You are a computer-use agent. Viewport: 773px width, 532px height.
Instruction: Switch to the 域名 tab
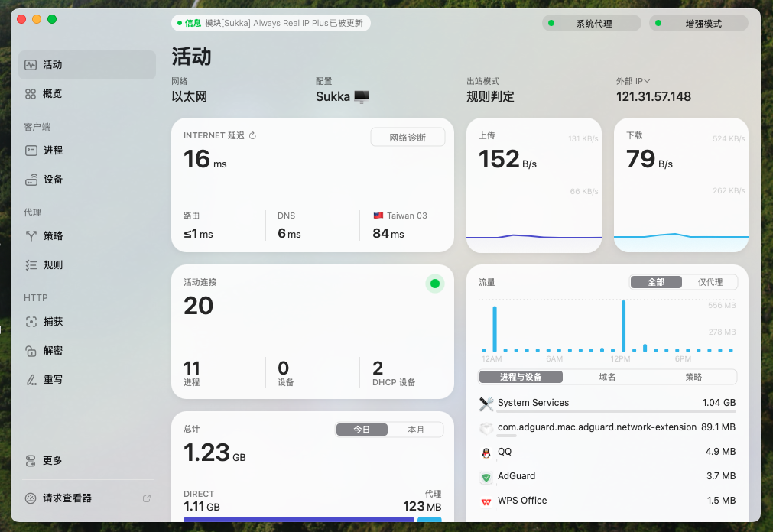pos(607,377)
